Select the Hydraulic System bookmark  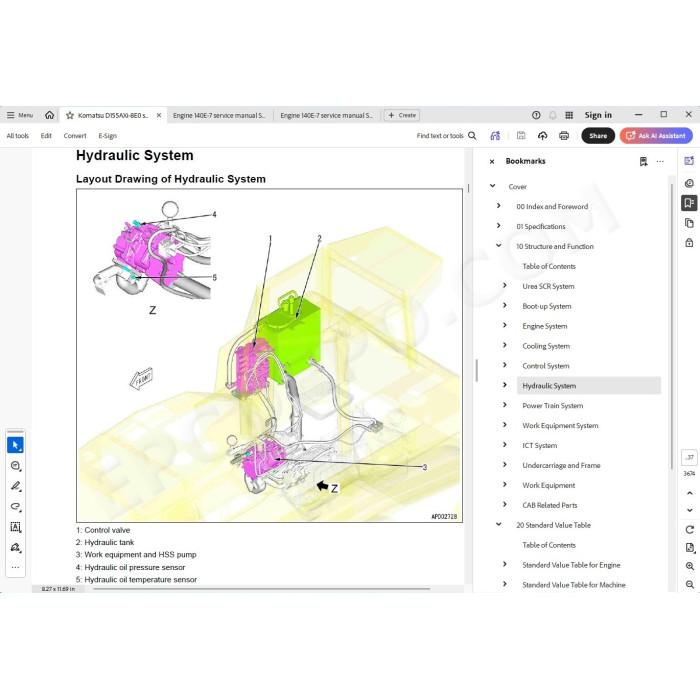coord(589,386)
